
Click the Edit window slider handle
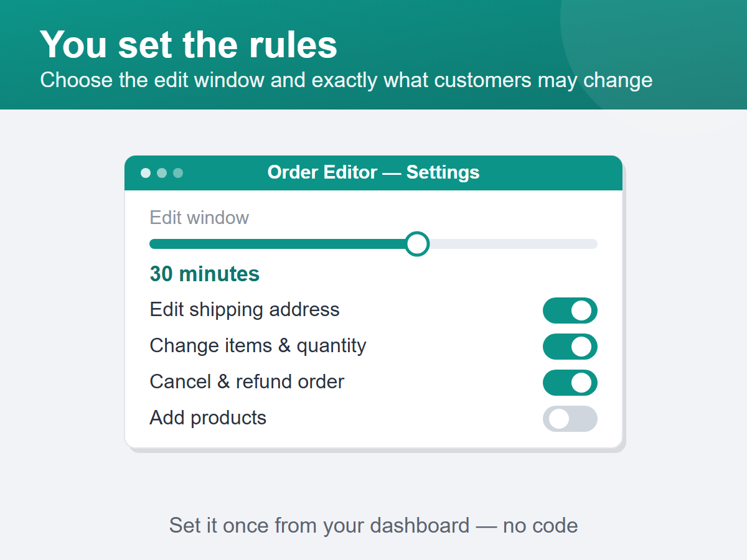click(x=417, y=244)
